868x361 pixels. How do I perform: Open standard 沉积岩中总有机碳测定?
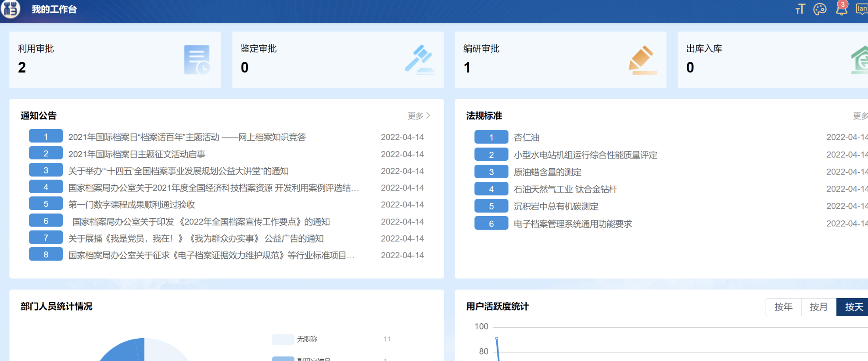(x=556, y=206)
